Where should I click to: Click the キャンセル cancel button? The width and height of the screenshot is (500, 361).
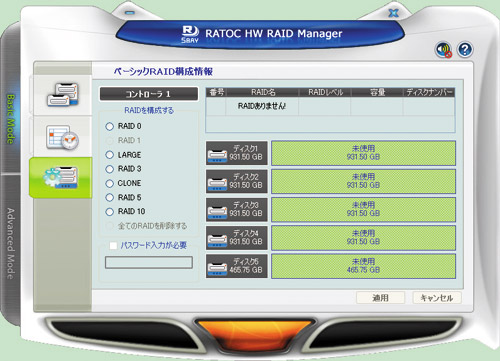pyautogui.click(x=437, y=298)
